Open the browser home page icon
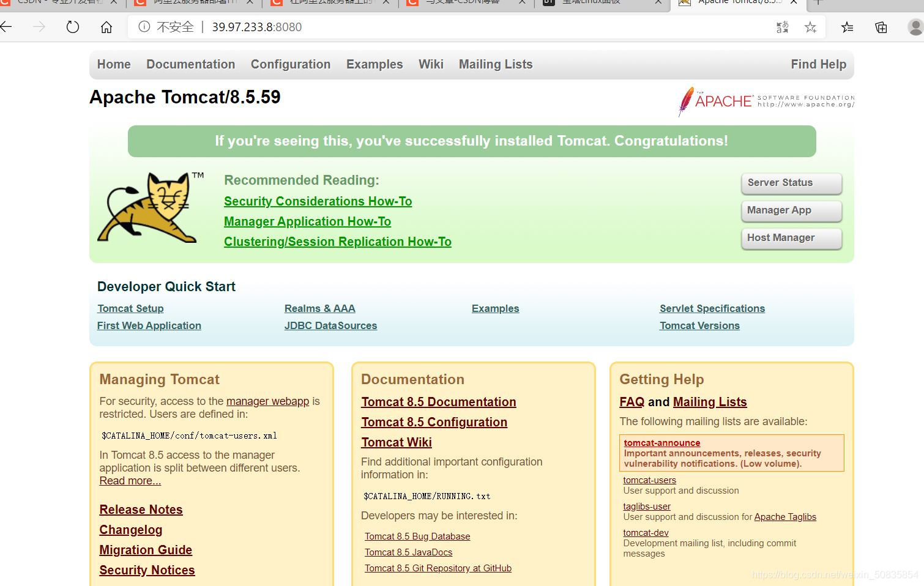 [x=106, y=27]
